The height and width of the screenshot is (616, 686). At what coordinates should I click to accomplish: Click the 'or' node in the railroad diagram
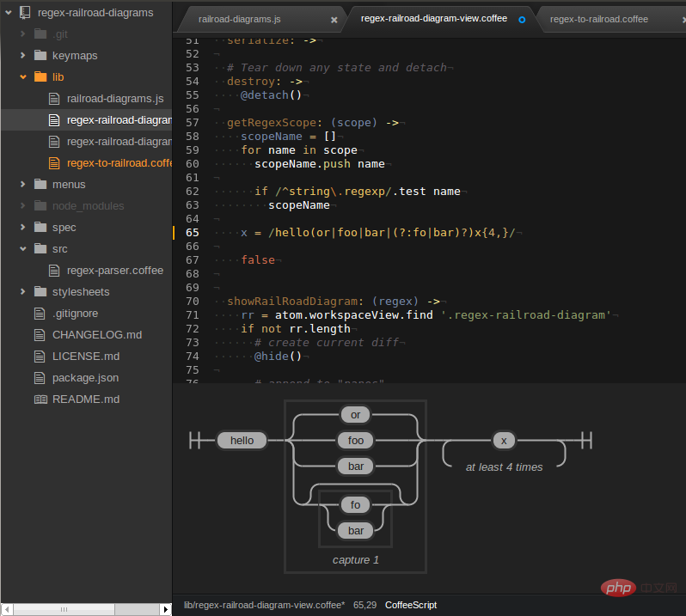pyautogui.click(x=356, y=414)
